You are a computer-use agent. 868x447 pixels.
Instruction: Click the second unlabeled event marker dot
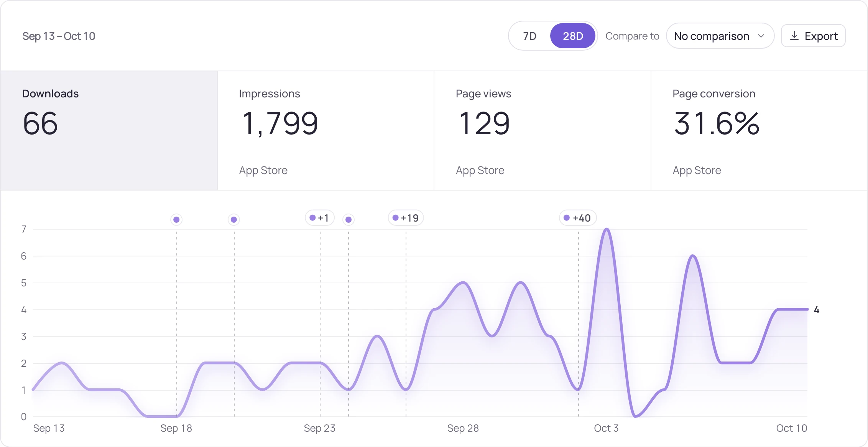[x=234, y=220]
